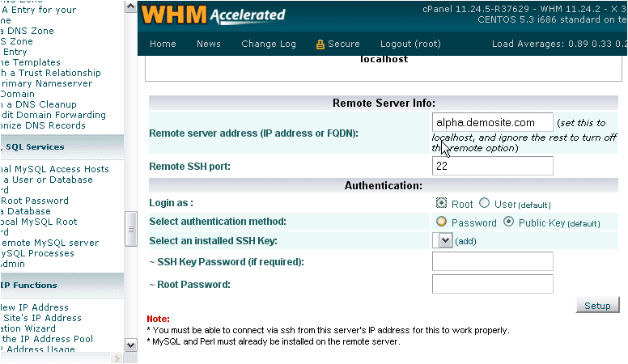
Task: Click the Setup button
Action: point(597,306)
